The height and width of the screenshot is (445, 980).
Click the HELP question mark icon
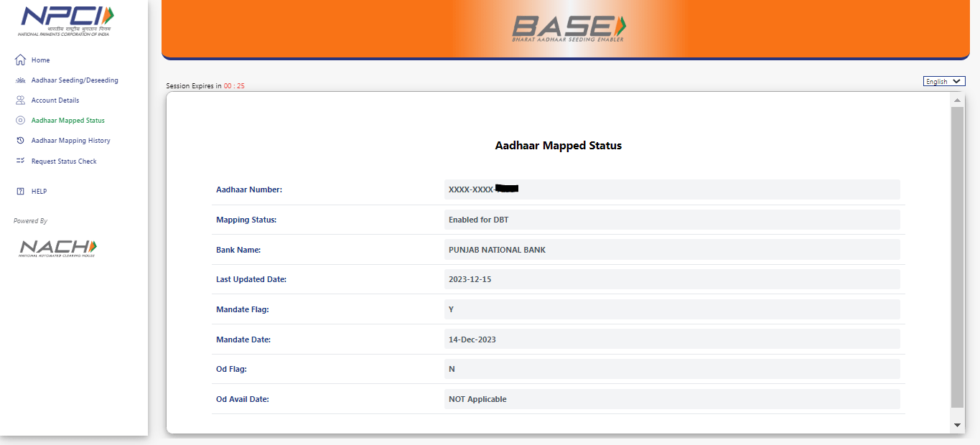pos(20,192)
